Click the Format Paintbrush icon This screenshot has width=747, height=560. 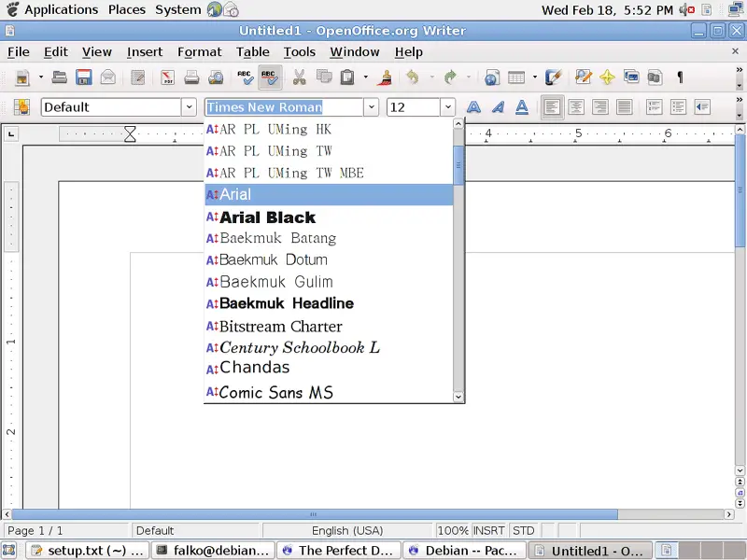(x=385, y=77)
